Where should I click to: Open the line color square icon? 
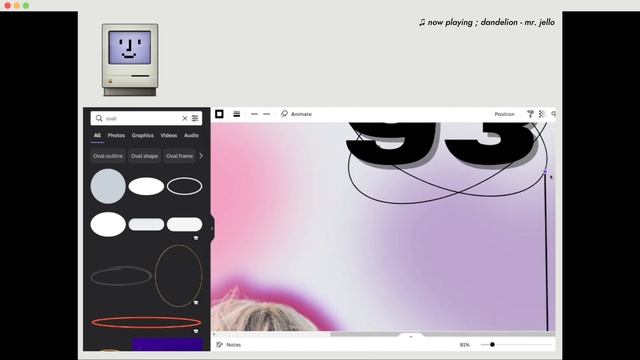219,114
